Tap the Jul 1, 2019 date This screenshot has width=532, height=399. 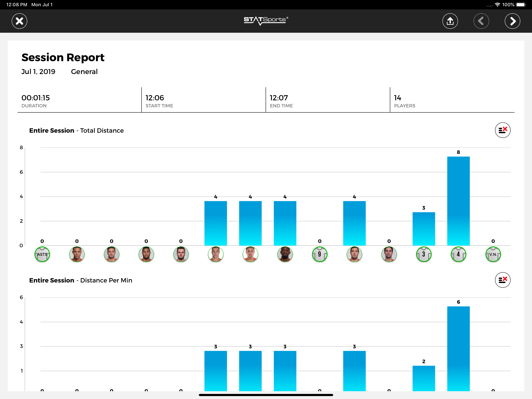(x=38, y=72)
